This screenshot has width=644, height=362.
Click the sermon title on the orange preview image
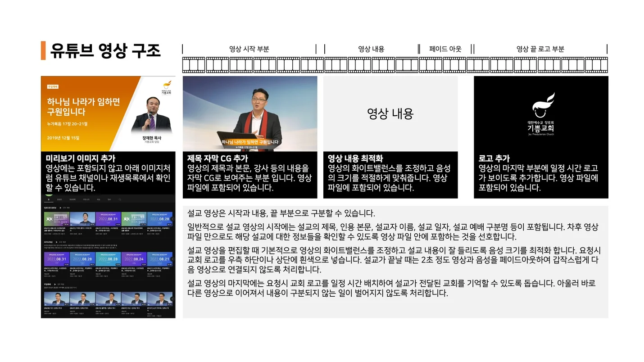click(x=84, y=107)
